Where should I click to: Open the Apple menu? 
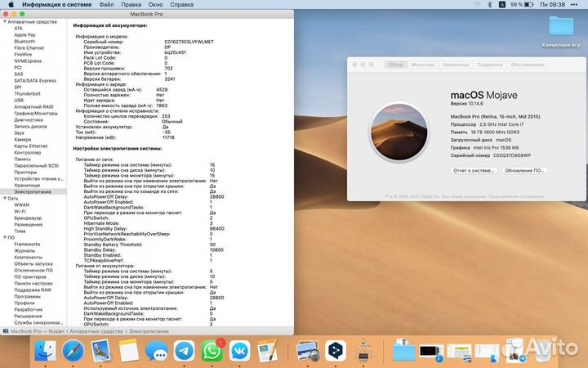(11, 5)
